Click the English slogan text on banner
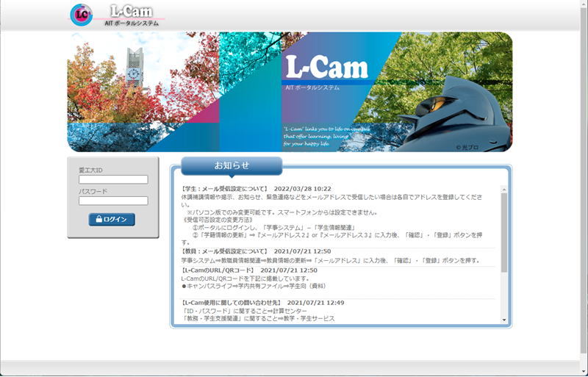This screenshot has height=377, width=588. click(x=318, y=135)
